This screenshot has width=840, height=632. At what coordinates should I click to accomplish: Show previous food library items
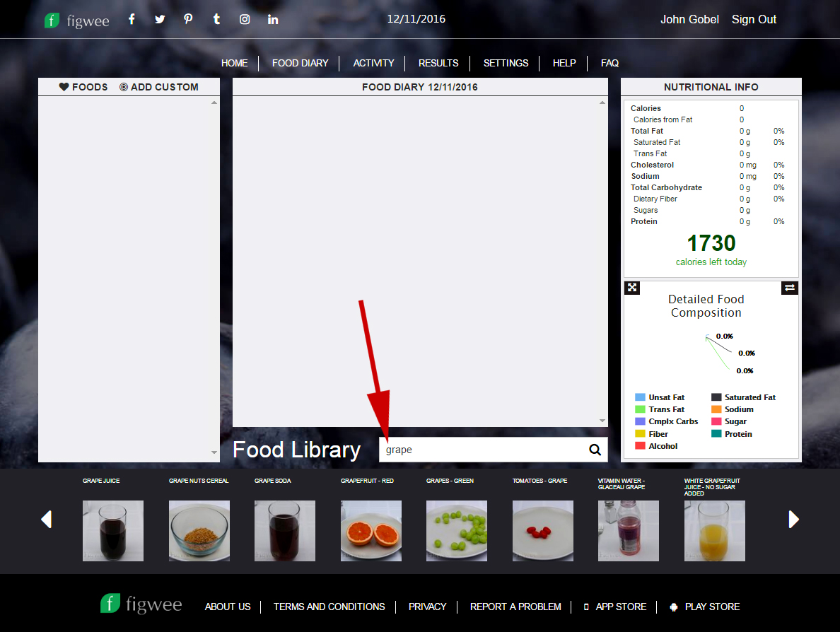point(47,519)
